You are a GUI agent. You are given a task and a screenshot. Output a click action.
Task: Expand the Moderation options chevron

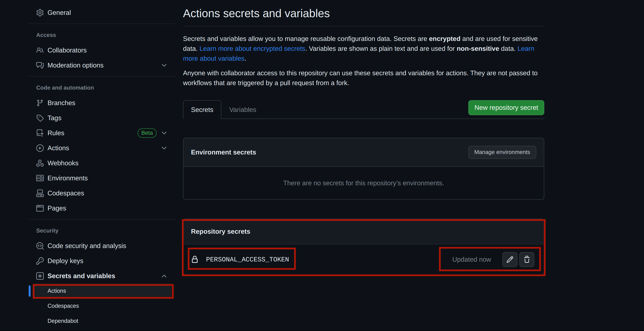click(164, 65)
